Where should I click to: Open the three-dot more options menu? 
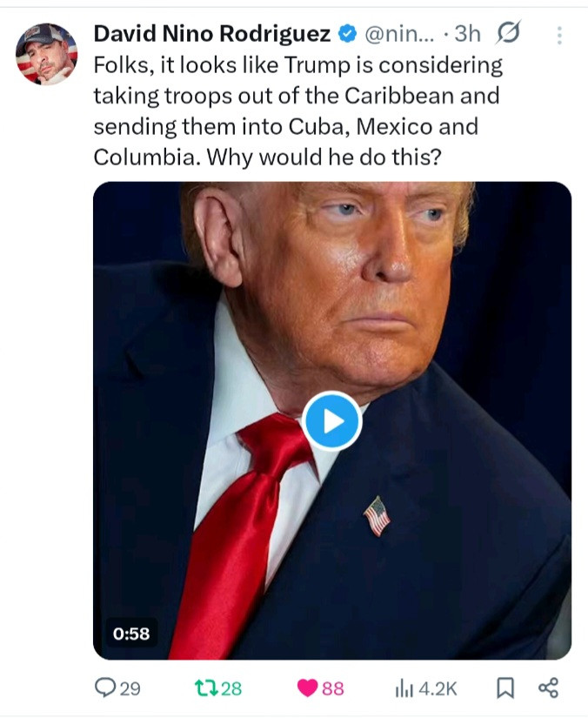point(559,36)
